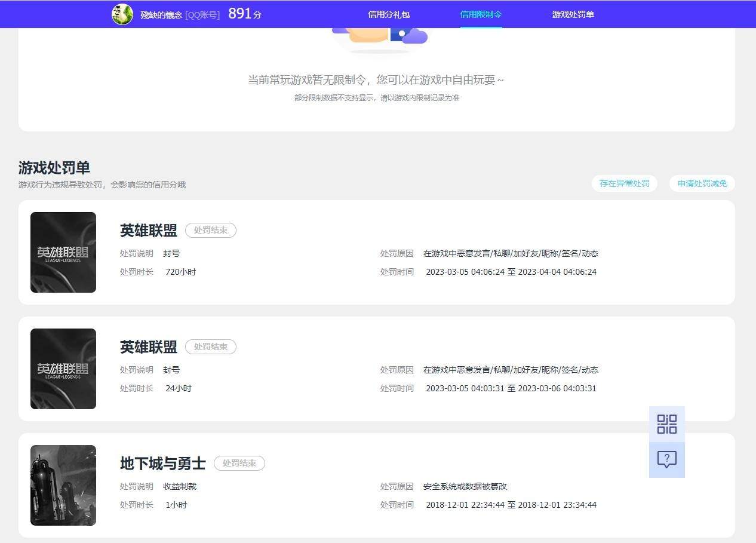Screen dimensions: 756x543
Task: Click the user avatar in the top bar
Action: click(122, 14)
